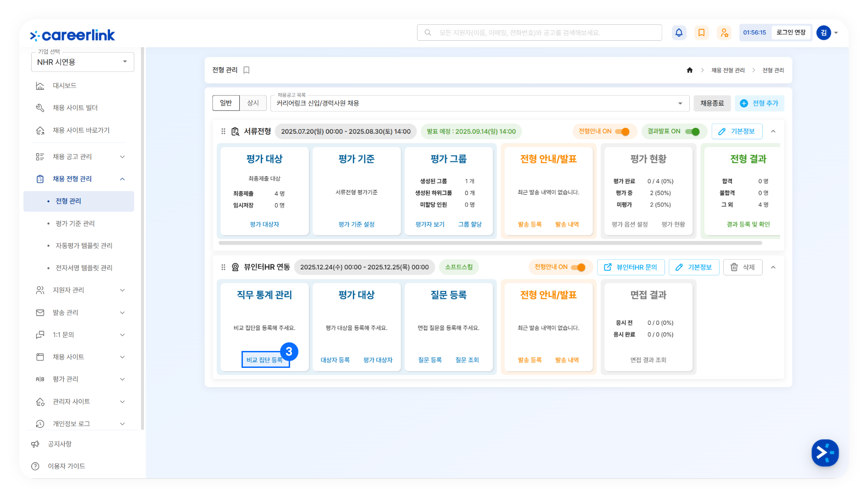868x498 pixels.
Task: Click the home breadcrumb icon
Action: pyautogui.click(x=690, y=70)
